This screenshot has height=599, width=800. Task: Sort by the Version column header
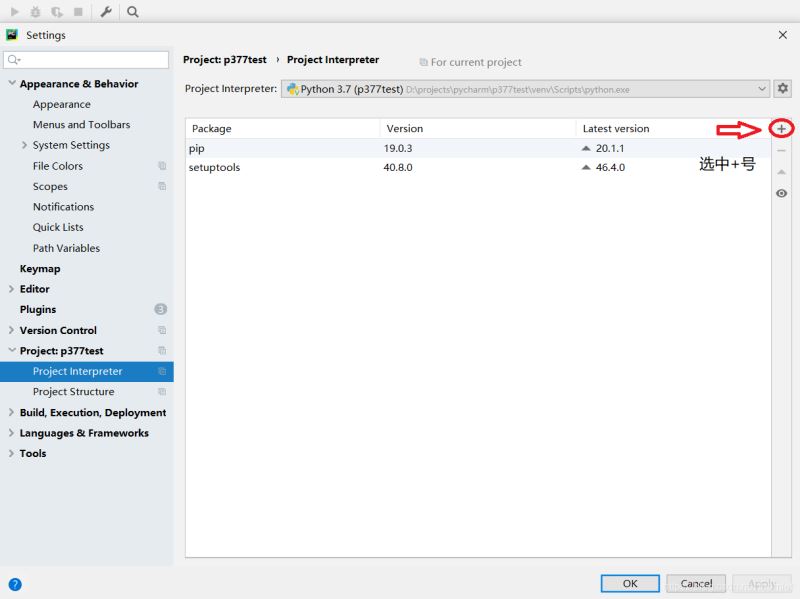[x=478, y=129]
